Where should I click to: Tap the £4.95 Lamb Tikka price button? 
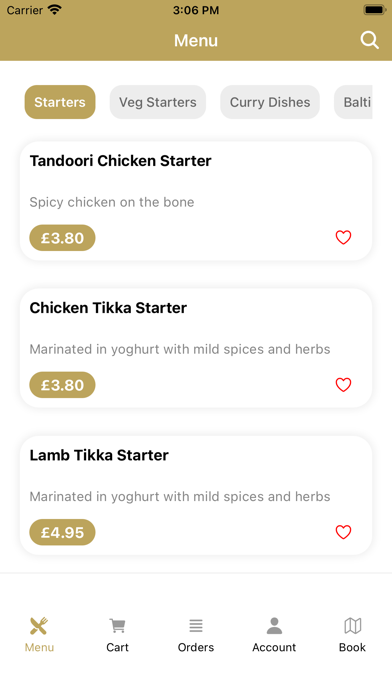[62, 532]
